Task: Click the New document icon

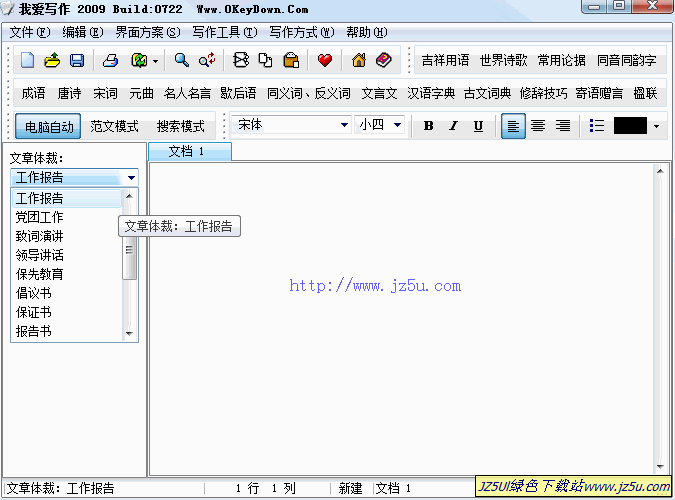Action: coord(28,61)
